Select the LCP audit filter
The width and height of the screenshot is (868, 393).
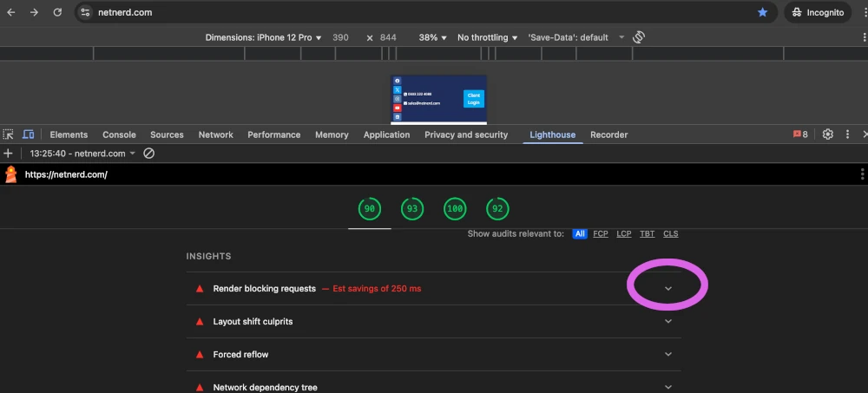coord(624,234)
